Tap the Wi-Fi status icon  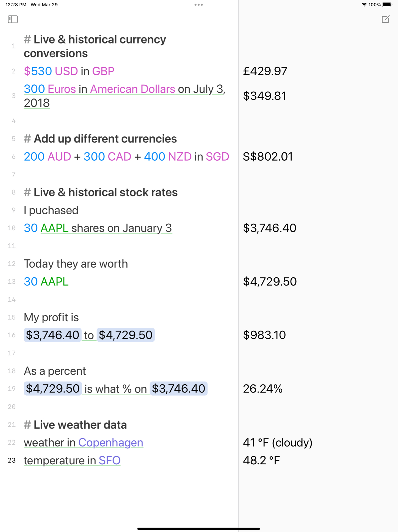(x=364, y=5)
